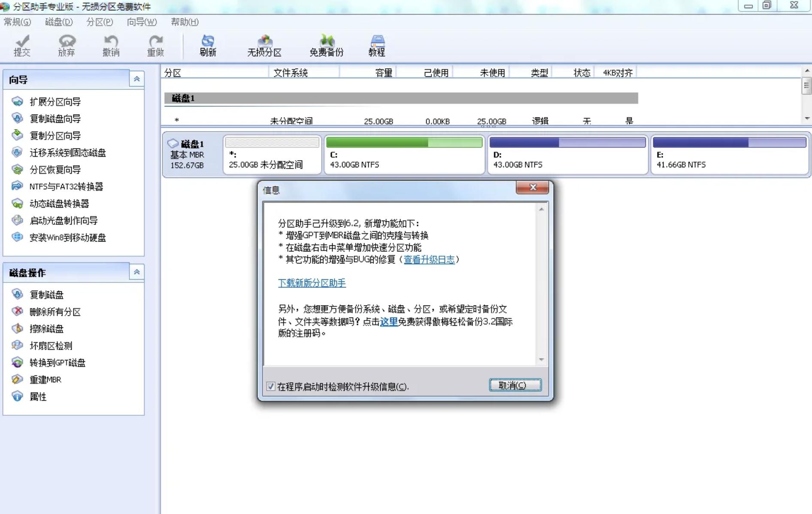812x514 pixels.
Task: Collapse the 向导 panel chevron
Action: tap(136, 79)
